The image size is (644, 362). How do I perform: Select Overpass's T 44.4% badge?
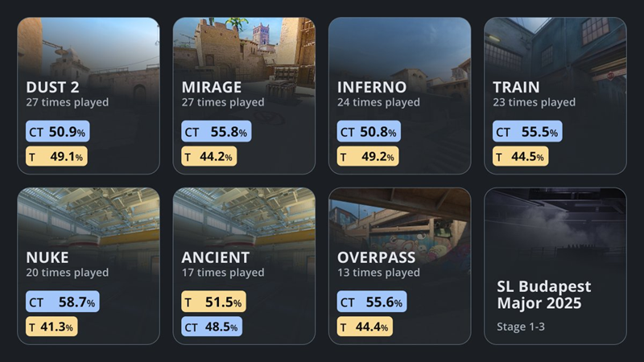point(366,327)
